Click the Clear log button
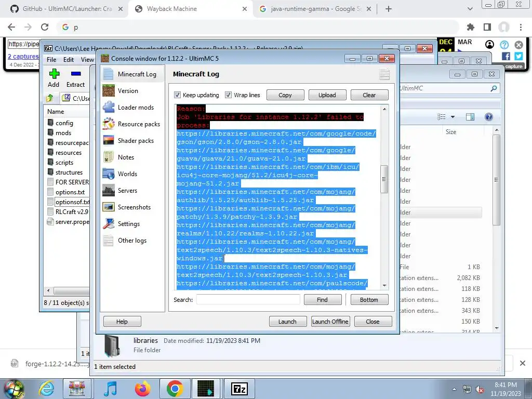 pyautogui.click(x=369, y=95)
